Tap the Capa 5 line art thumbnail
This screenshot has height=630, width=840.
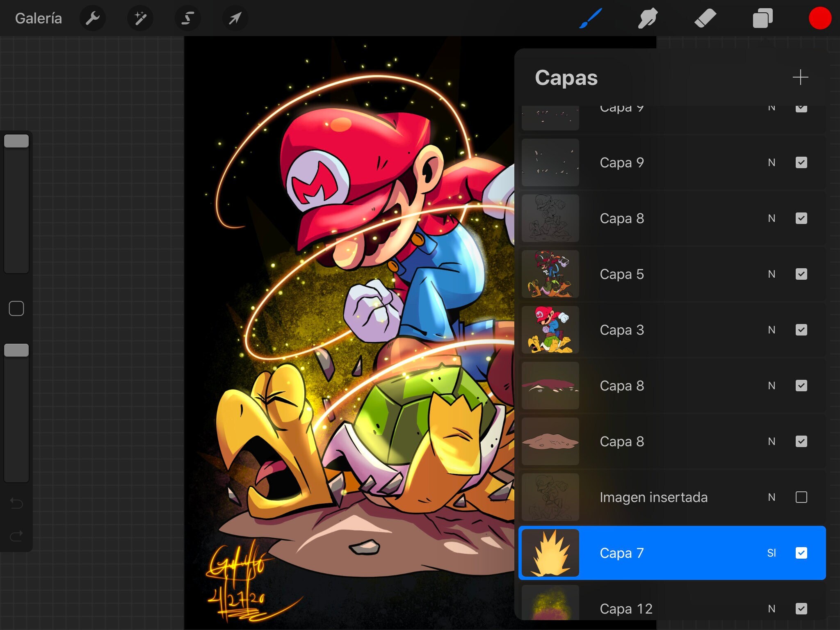(x=550, y=274)
